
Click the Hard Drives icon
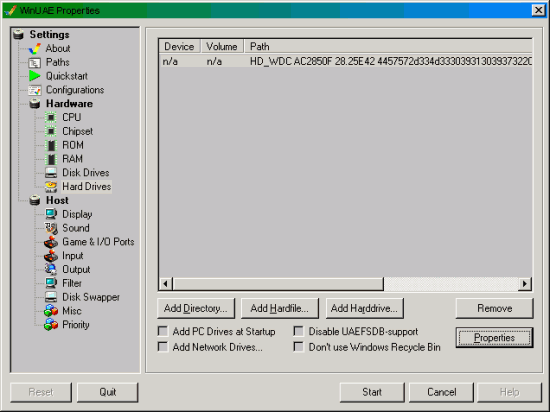[x=51, y=187]
